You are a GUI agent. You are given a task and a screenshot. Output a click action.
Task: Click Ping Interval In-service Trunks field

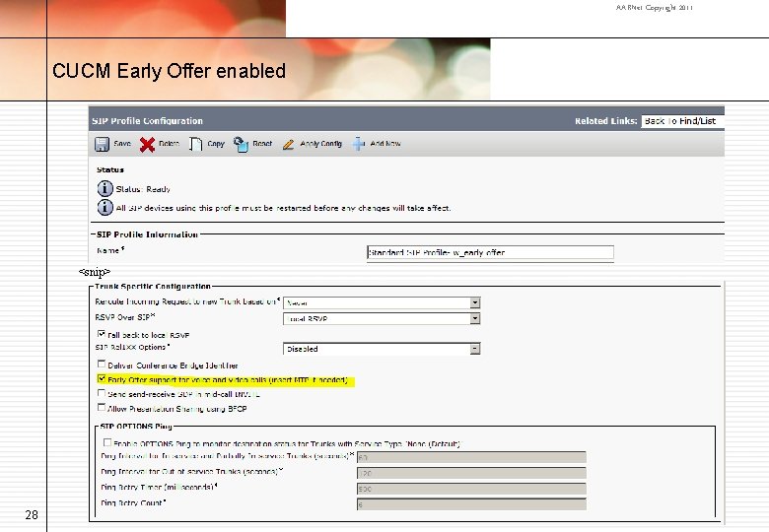point(471,457)
